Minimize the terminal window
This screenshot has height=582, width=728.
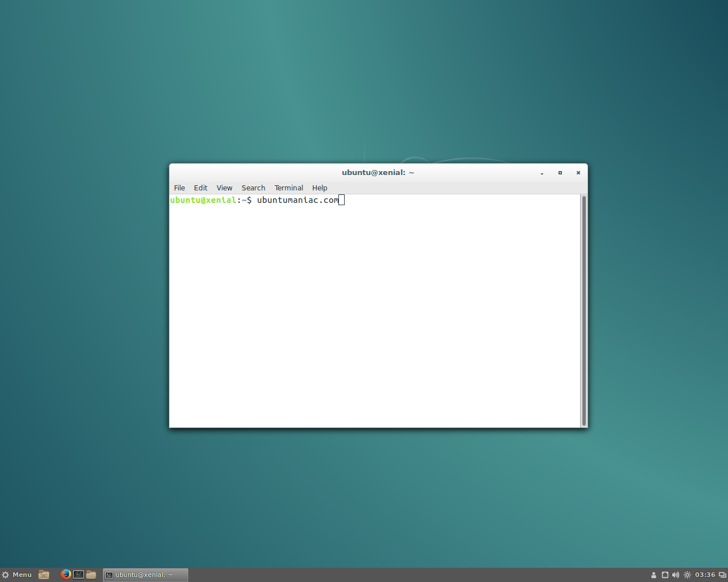tap(542, 173)
